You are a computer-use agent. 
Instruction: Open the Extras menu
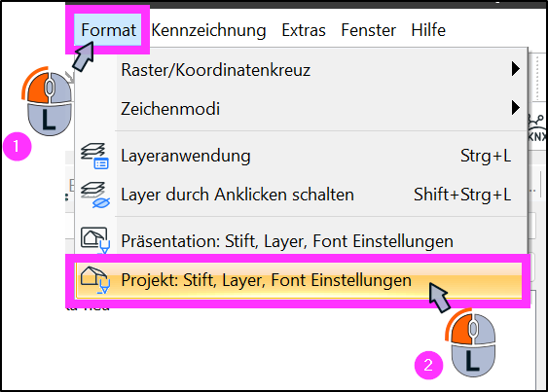coord(304,30)
